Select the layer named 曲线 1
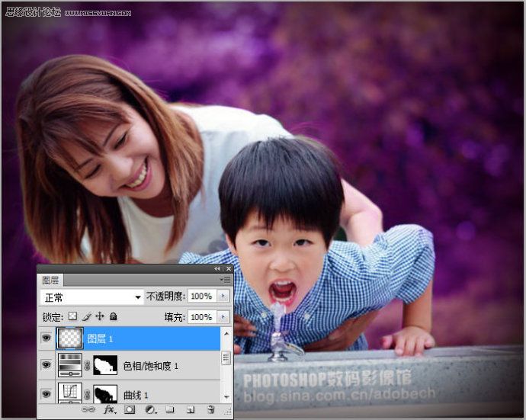The image size is (526, 420). pyautogui.click(x=136, y=395)
